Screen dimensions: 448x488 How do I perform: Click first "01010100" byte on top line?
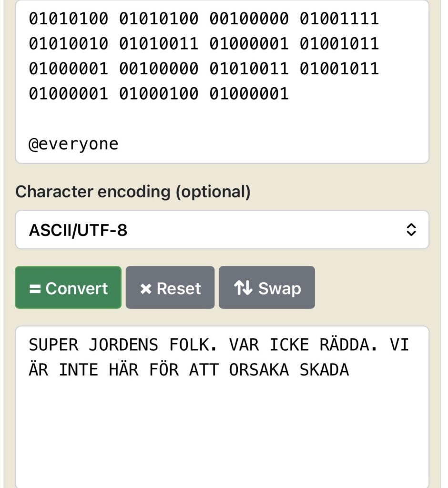(x=68, y=19)
